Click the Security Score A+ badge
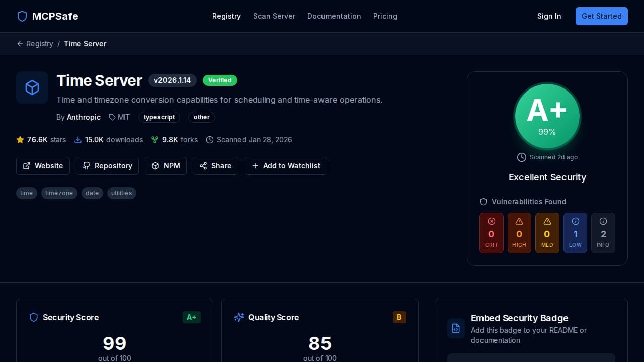Screen dimensions: 644x362 click(192, 317)
